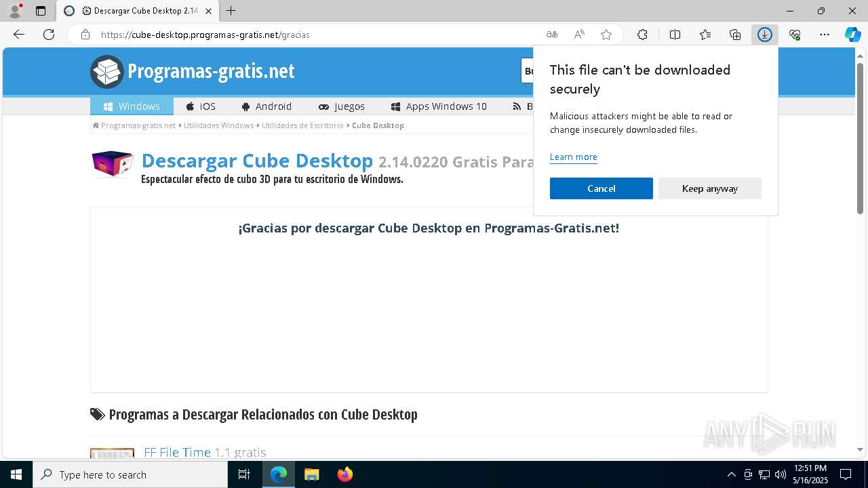The image size is (868, 488).
Task: Click the taskbar clock showing 12:51 PM
Action: (x=810, y=474)
